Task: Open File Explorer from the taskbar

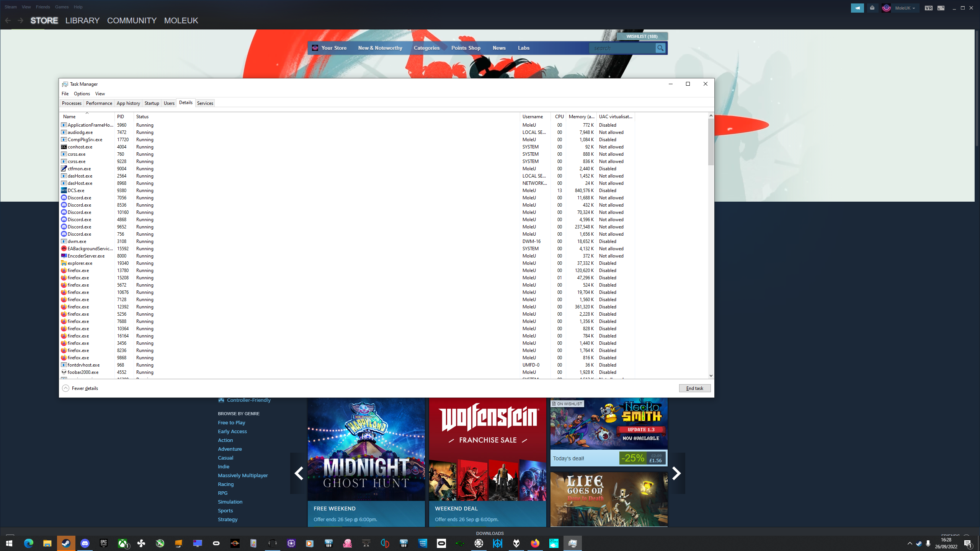Action: 47,543
